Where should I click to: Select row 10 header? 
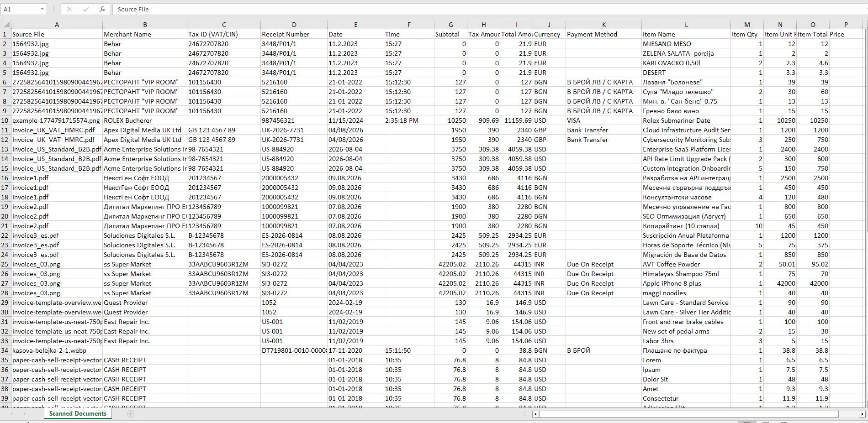pos(5,120)
